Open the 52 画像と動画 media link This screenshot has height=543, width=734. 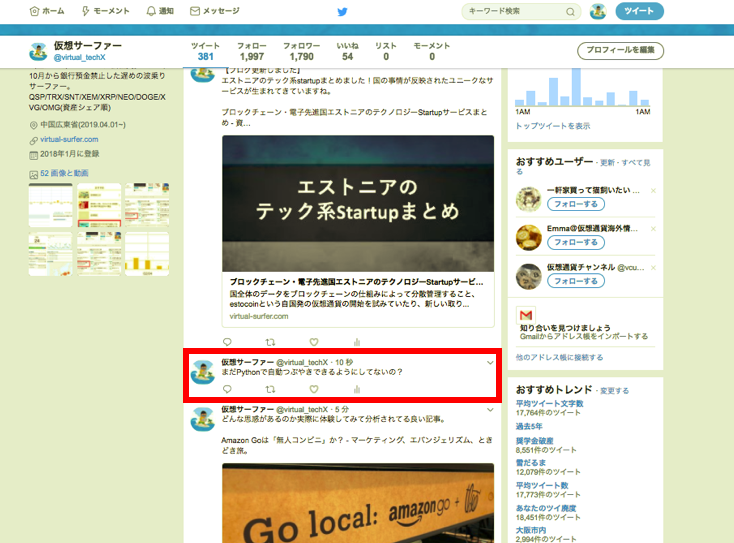[64, 173]
